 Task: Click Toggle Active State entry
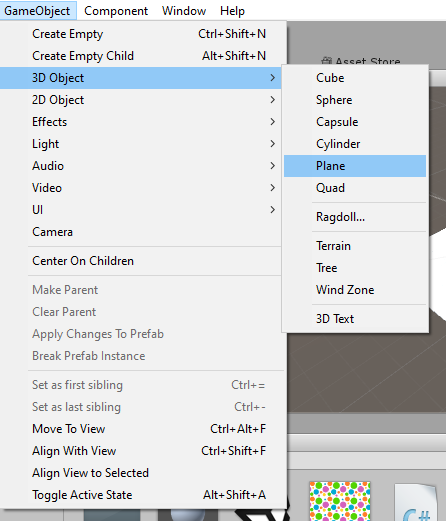pyautogui.click(x=143, y=495)
